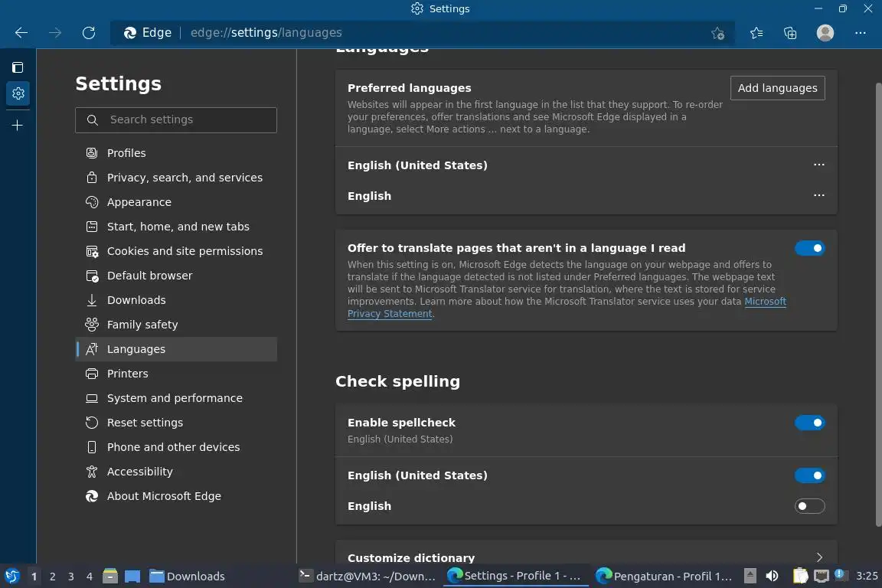
Task: Open Cookies and site permissions
Action: [x=176, y=251]
